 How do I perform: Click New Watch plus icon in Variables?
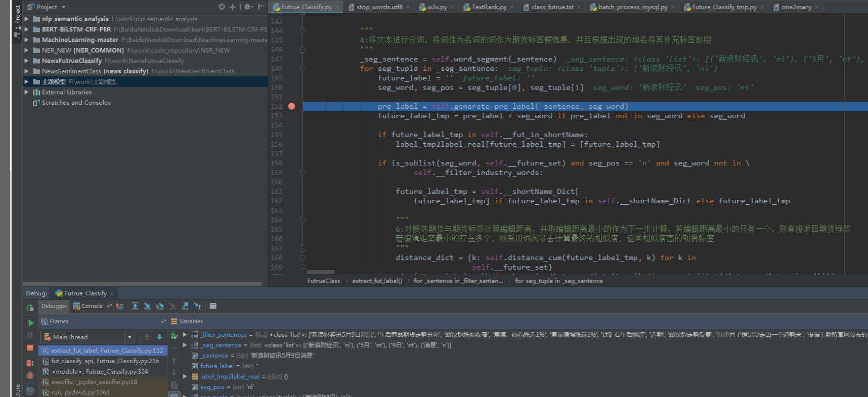click(174, 336)
